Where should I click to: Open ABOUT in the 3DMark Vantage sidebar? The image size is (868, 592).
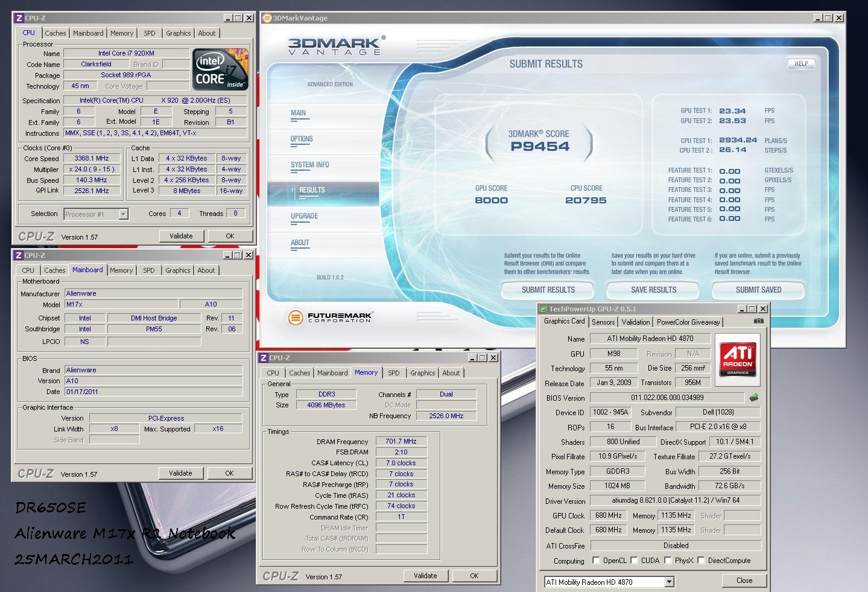(300, 243)
